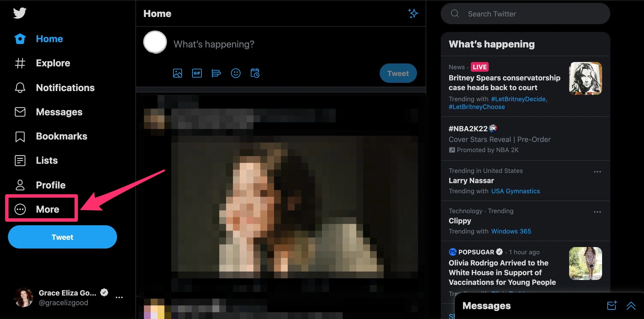Click the Search Twitter field
The image size is (644, 319).
(x=525, y=14)
